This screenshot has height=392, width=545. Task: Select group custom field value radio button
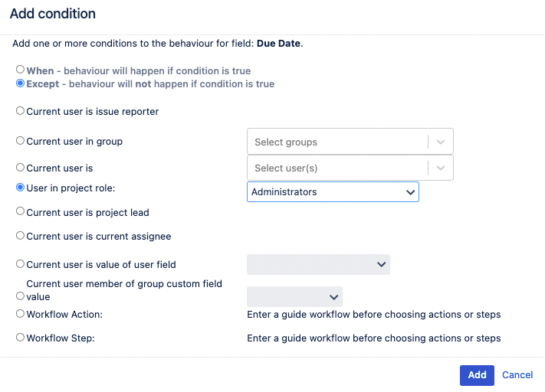(x=20, y=296)
